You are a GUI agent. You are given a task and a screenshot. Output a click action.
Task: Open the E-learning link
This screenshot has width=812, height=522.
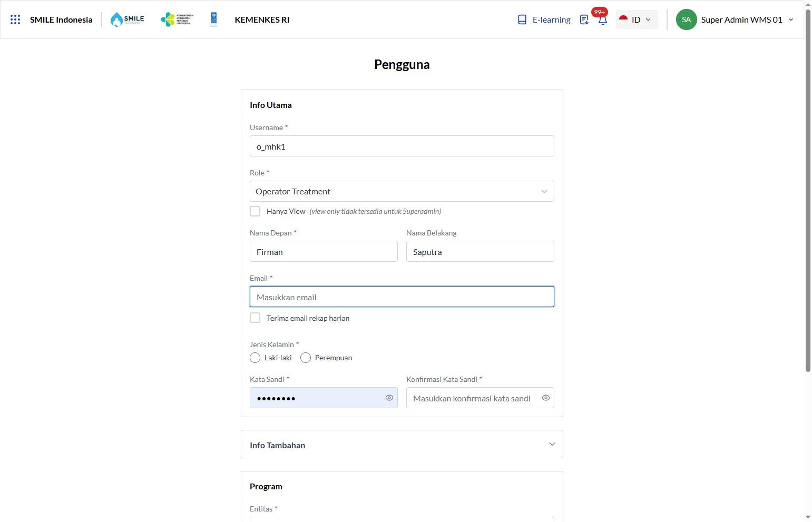(551, 19)
